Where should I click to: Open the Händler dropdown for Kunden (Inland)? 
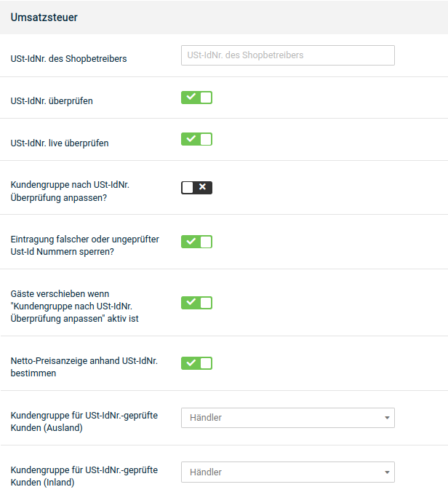click(287, 472)
